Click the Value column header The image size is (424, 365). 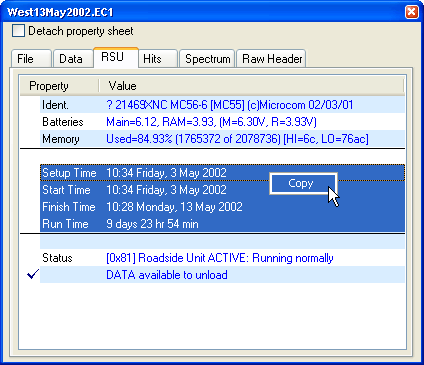[x=252, y=86]
